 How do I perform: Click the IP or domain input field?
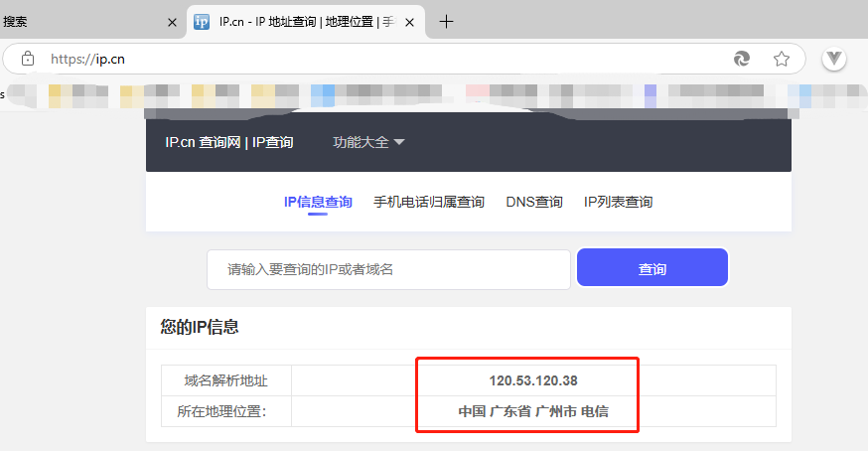tap(388, 269)
